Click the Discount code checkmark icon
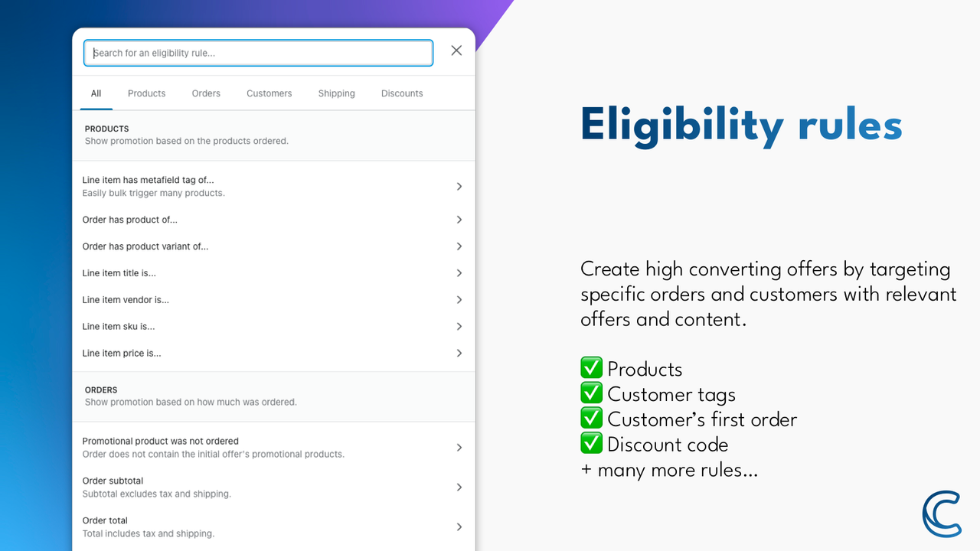The height and width of the screenshot is (551, 980). (591, 442)
